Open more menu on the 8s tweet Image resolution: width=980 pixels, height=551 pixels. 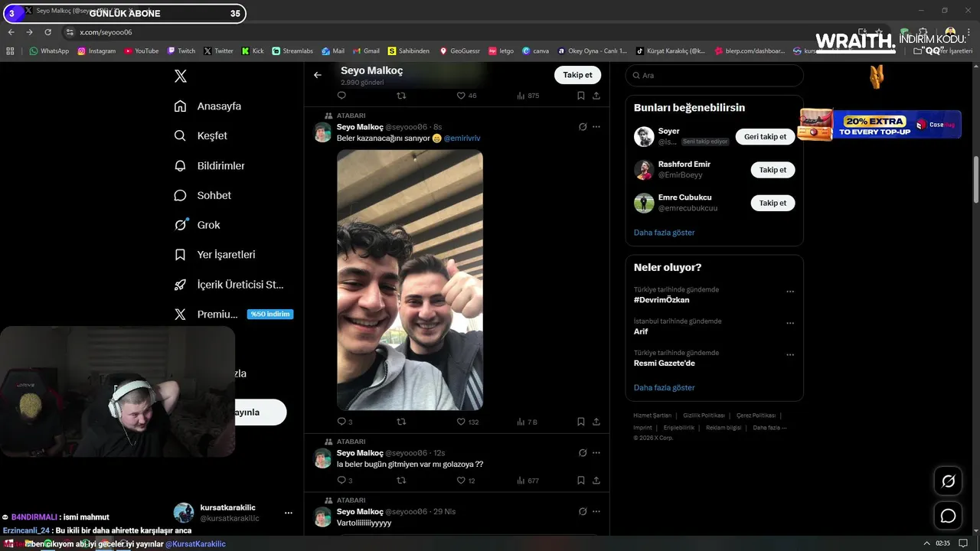pos(596,127)
